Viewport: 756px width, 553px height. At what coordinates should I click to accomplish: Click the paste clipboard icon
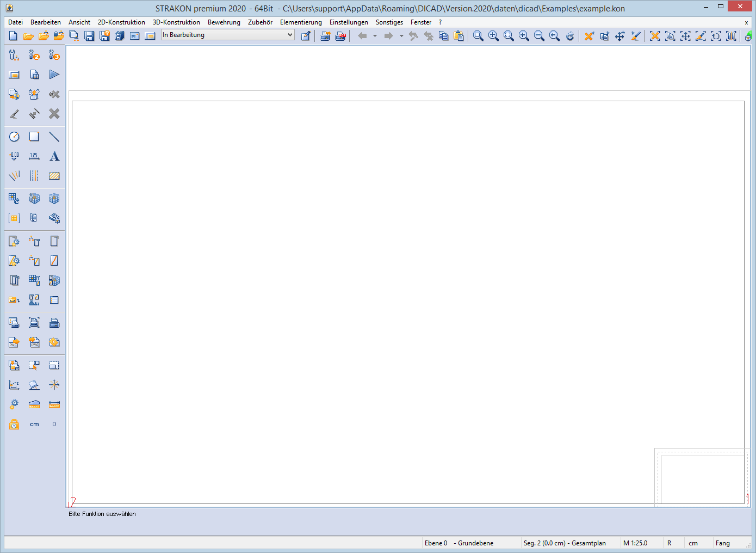pyautogui.click(x=458, y=36)
